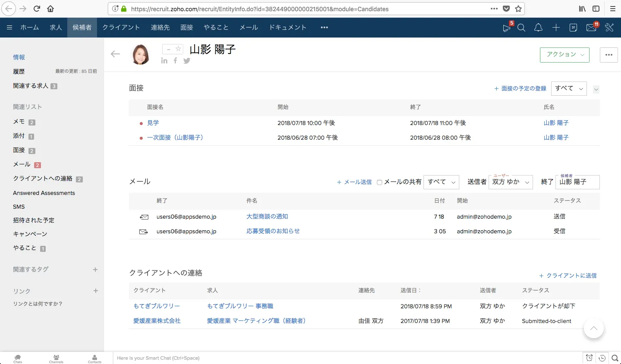This screenshot has width=621, height=364.
Task: Open the mail envelope icon with badge
Action: click(591, 28)
